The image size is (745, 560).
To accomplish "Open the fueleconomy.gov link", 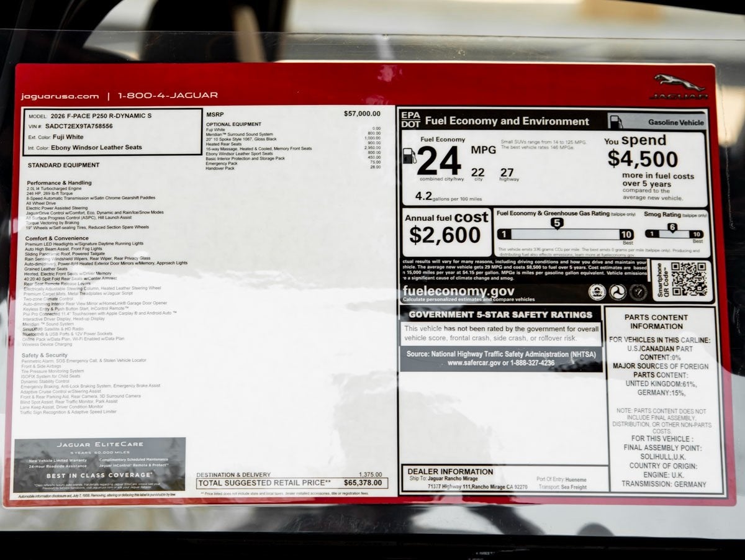I will [x=458, y=291].
